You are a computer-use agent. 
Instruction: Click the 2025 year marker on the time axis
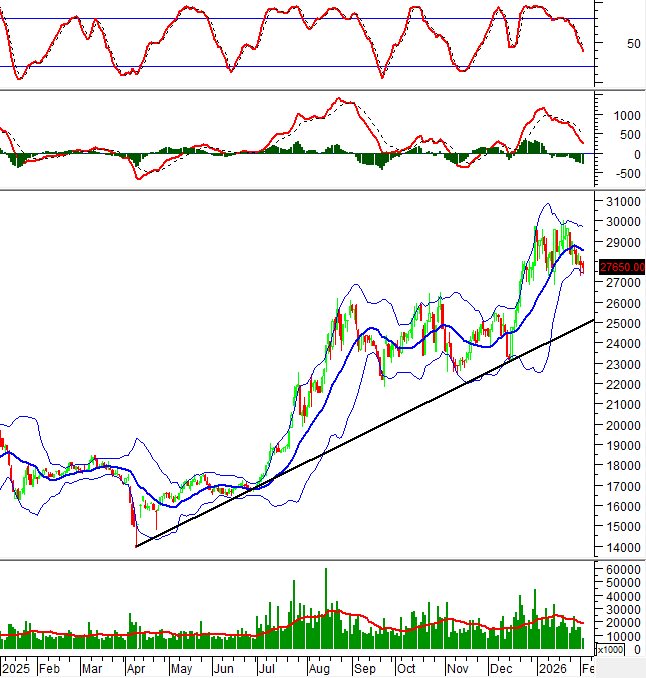(17, 667)
